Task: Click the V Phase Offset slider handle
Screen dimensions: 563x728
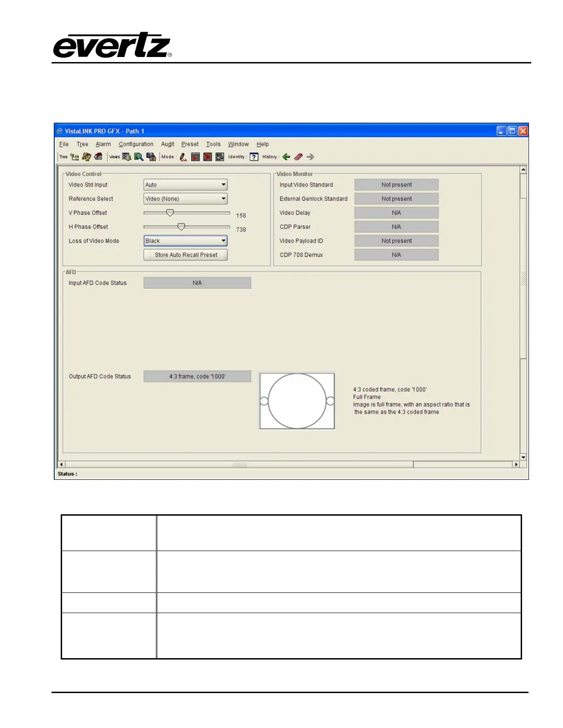Action: coord(170,213)
